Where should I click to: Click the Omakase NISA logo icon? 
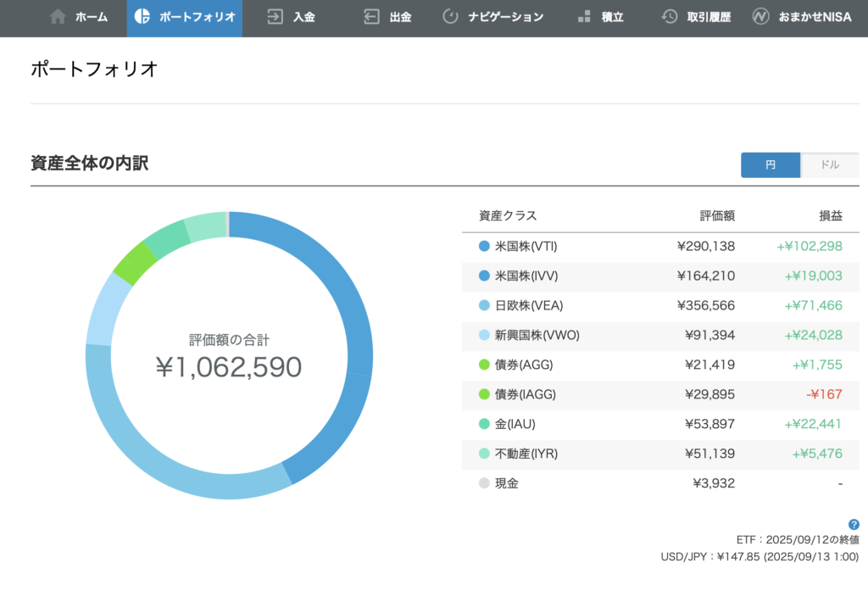click(x=760, y=17)
